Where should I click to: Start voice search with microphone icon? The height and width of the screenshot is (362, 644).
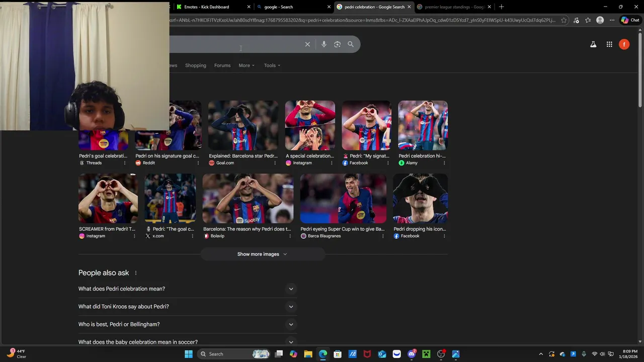324,44
